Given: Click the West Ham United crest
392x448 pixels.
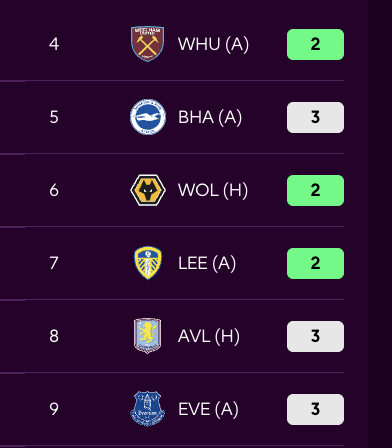Looking at the screenshot, I should 147,44.
